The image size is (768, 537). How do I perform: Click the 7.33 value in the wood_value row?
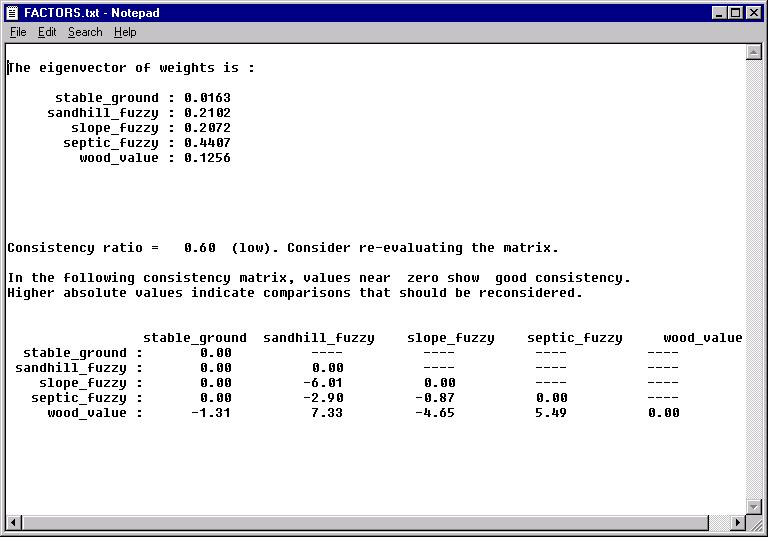327,413
